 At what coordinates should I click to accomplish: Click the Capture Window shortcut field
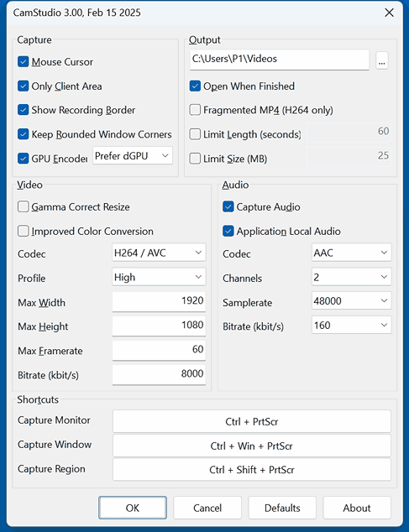[252, 446]
